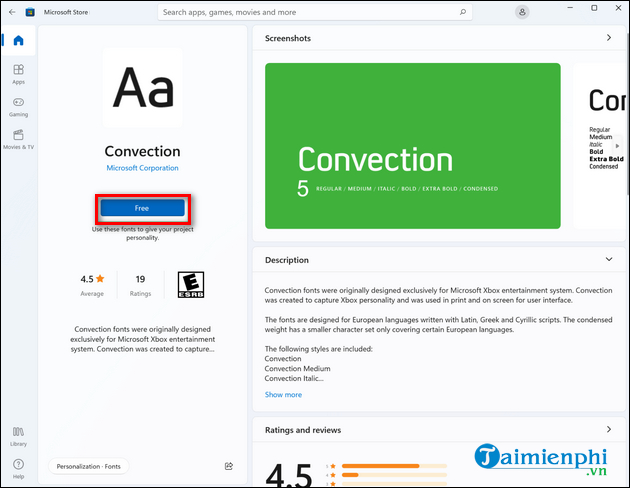Click the share icon for Convection
630x488 pixels.
(229, 466)
